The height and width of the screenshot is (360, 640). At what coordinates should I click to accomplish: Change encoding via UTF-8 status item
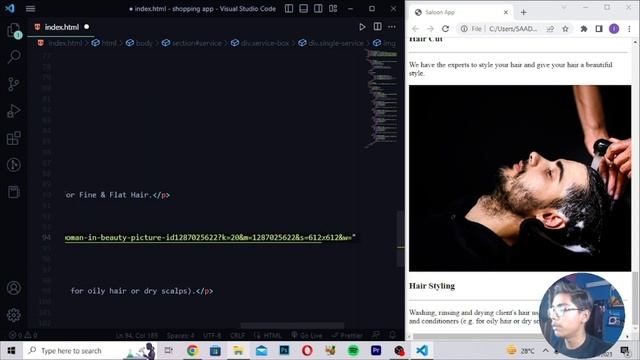click(212, 336)
